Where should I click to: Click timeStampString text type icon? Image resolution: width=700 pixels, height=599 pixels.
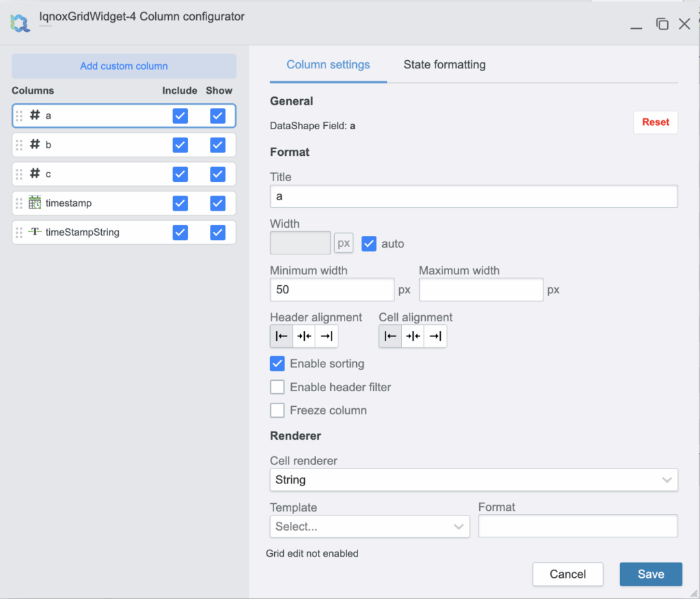point(35,232)
